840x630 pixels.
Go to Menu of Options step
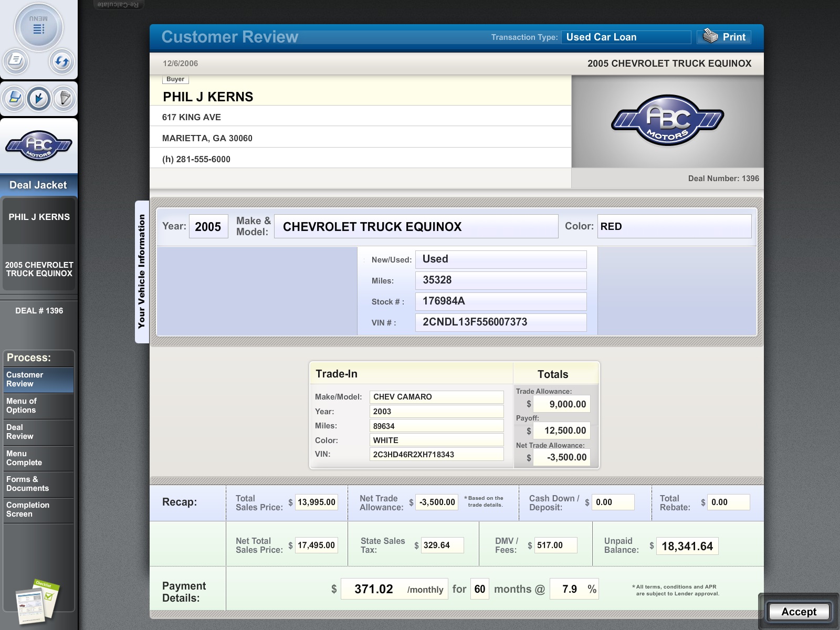click(x=38, y=406)
